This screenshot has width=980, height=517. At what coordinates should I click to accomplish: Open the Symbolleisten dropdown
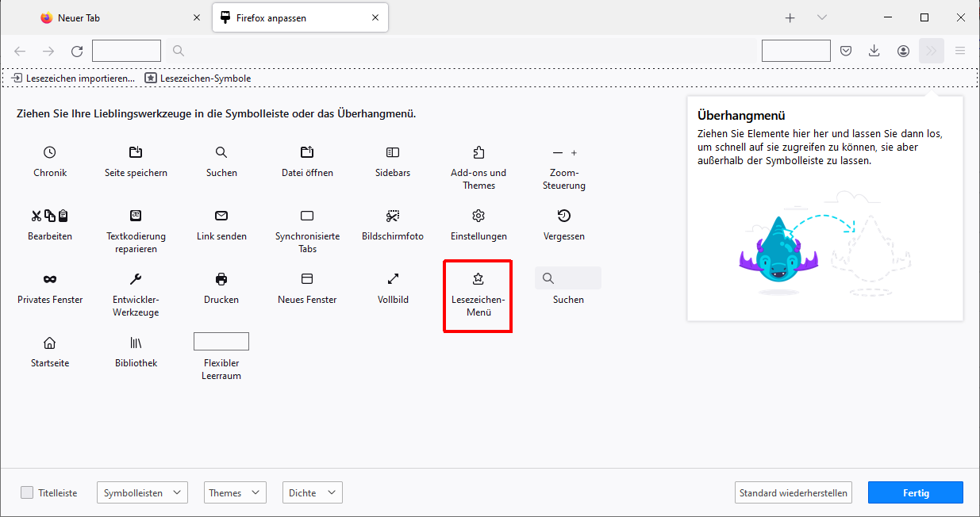[x=142, y=492]
